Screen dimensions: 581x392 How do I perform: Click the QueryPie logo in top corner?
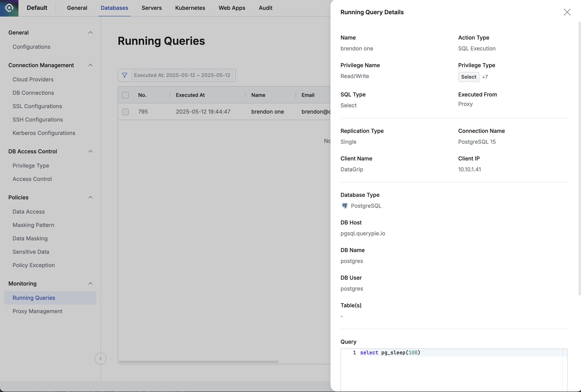[9, 8]
